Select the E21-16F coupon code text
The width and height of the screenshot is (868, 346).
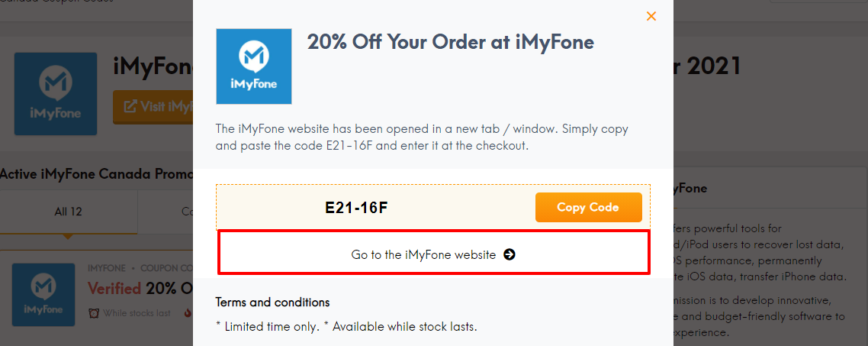(x=356, y=208)
